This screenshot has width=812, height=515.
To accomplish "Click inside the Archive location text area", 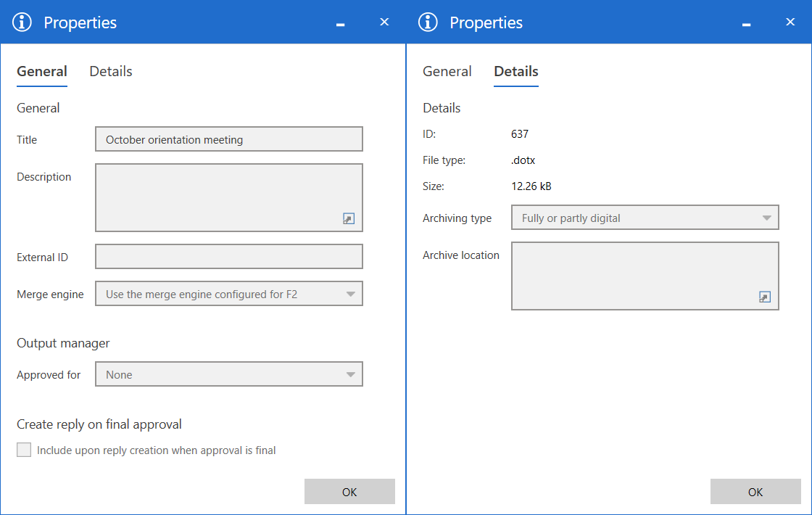I will click(x=645, y=276).
